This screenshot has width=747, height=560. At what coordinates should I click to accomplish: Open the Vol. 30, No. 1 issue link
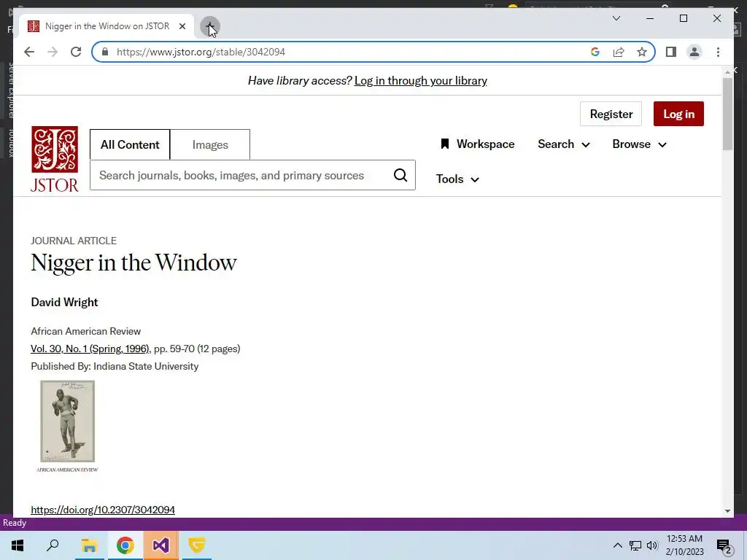click(x=90, y=349)
